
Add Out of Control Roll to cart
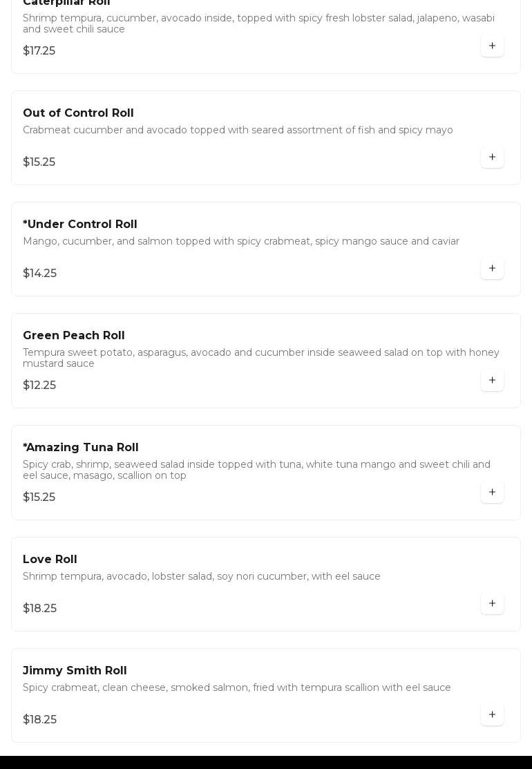(492, 158)
